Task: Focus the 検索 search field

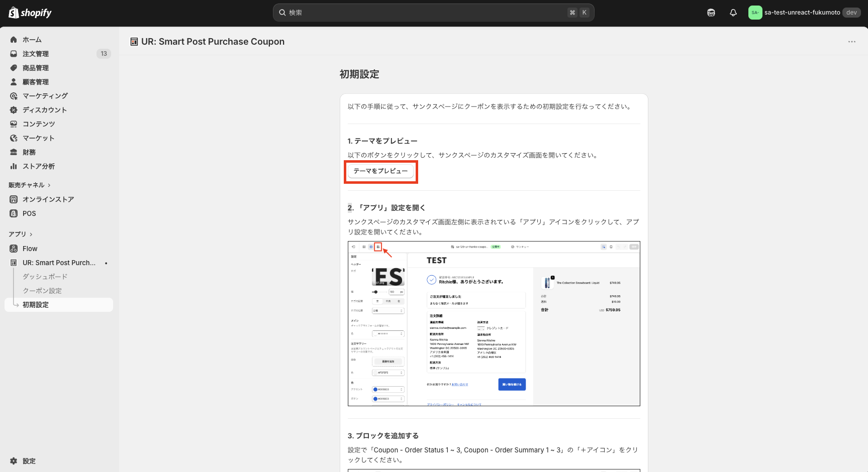Action: [433, 13]
